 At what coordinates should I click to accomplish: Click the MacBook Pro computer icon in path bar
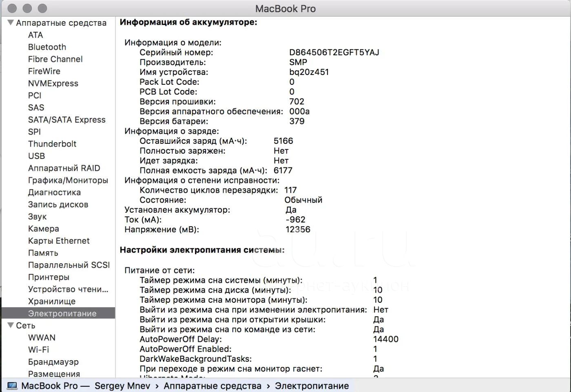pyautogui.click(x=12, y=385)
